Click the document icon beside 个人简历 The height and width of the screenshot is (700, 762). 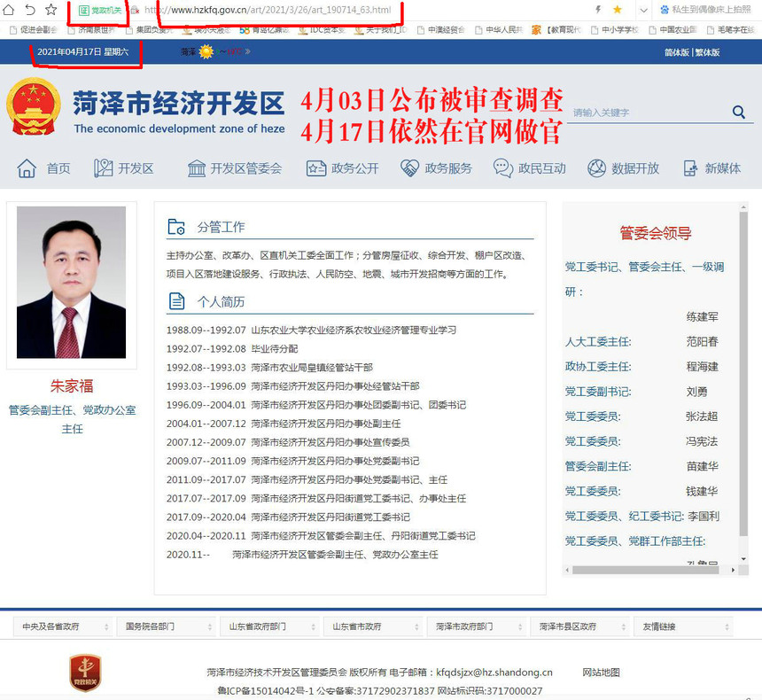(x=176, y=301)
